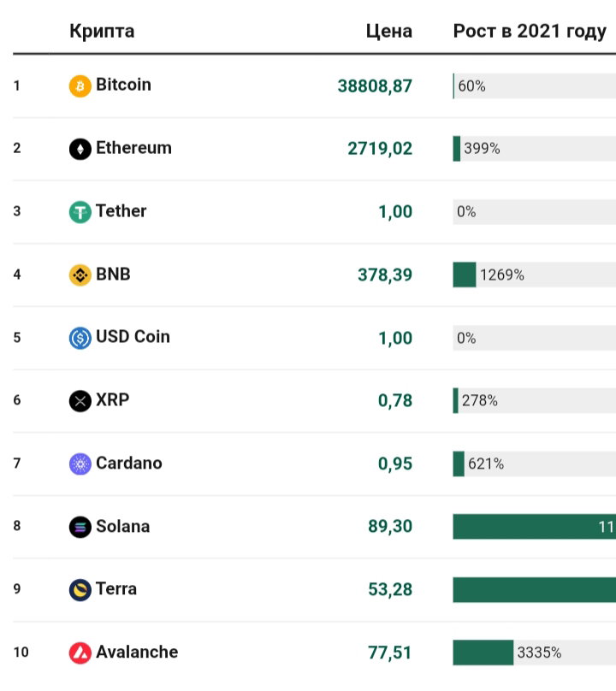The height and width of the screenshot is (691, 616).
Task: Select the Cardano price 0,95
Action: 395,464
